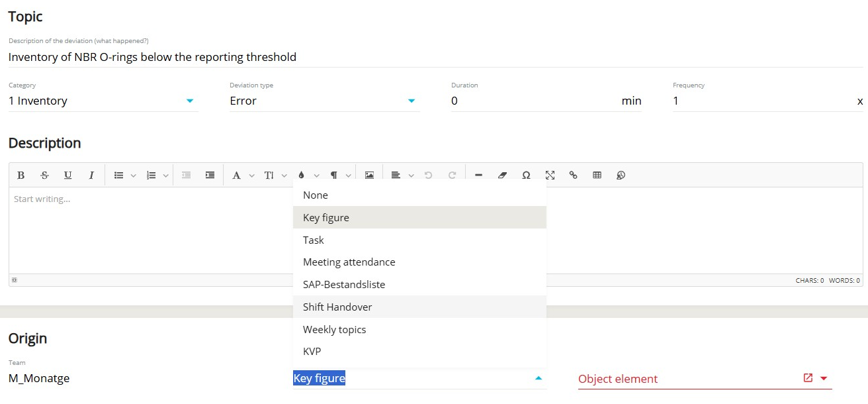Viewport: 868px width, 404px height.
Task: Insert an ordered numbered list
Action: [152, 176]
